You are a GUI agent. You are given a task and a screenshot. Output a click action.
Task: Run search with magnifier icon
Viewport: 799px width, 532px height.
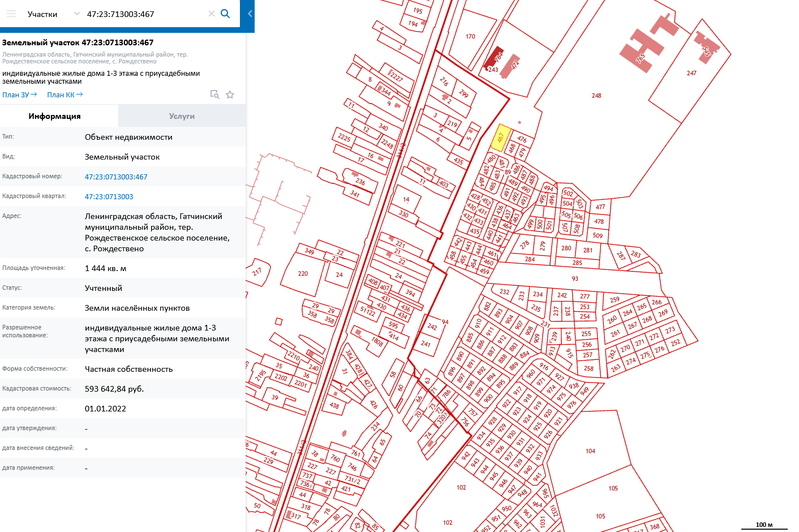[225, 14]
